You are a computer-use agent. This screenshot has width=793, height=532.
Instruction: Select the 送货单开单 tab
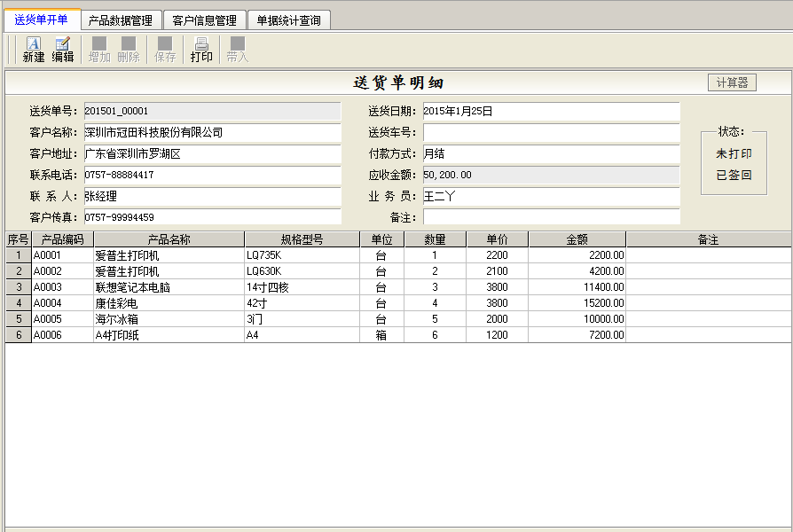point(42,20)
